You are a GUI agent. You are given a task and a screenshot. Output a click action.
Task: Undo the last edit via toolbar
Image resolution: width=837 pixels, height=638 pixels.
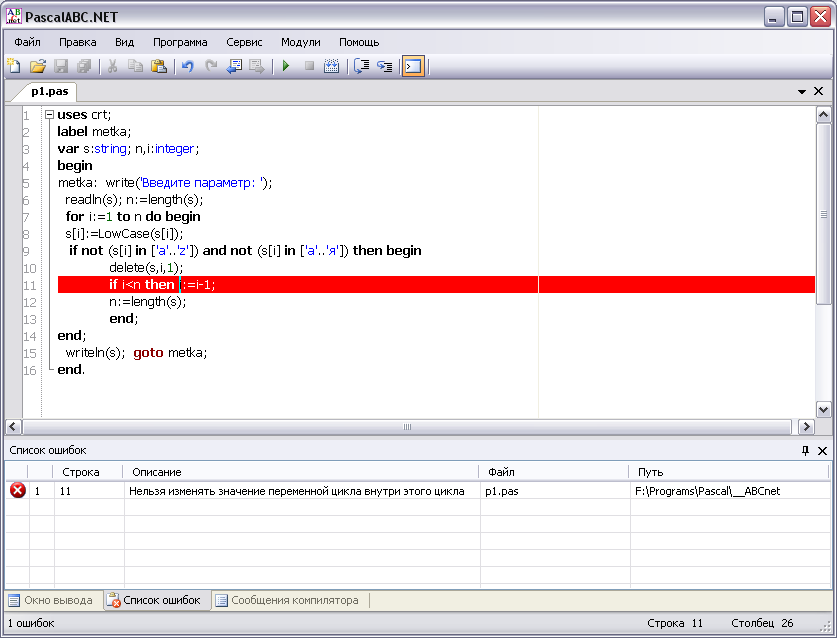[x=187, y=66]
